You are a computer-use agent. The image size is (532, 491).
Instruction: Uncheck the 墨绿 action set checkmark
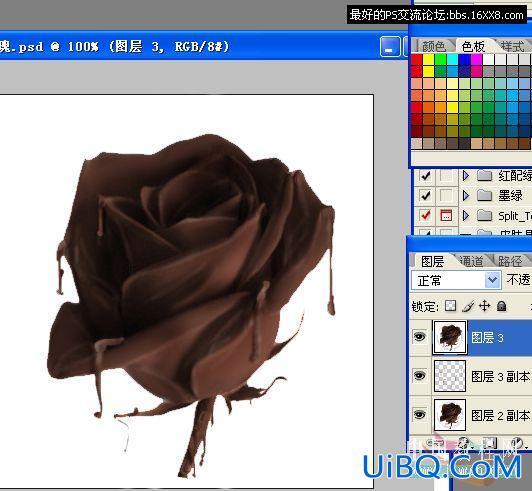click(425, 195)
